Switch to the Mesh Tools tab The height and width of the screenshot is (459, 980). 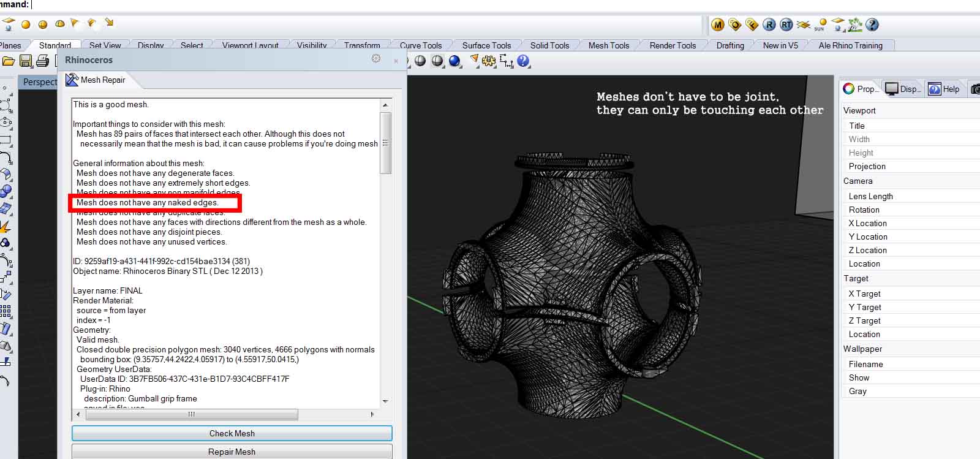click(608, 45)
